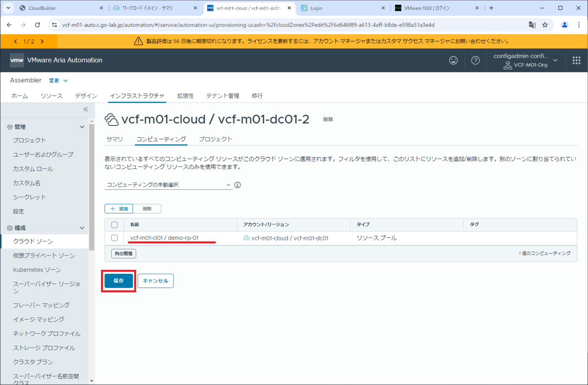The image size is (588, 385).
Task: Click the browser address bar URL
Action: click(248, 25)
